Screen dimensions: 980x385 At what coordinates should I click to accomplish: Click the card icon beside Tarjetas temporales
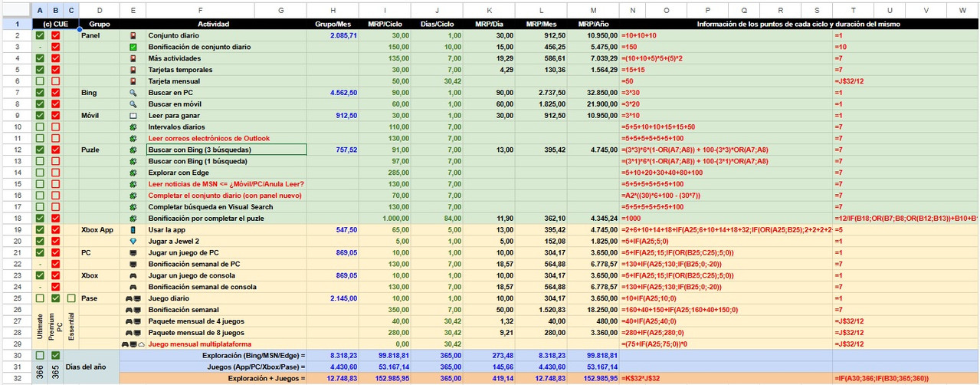(x=133, y=70)
